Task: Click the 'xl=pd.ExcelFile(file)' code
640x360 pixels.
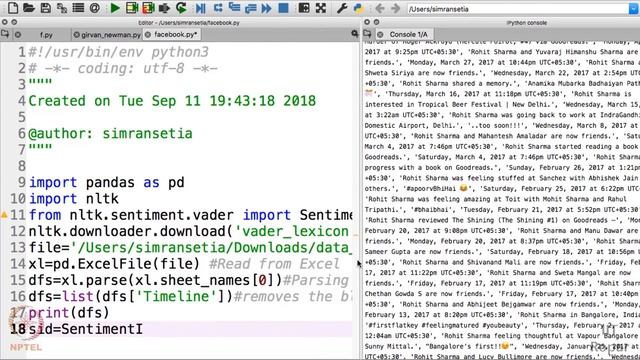Action: 114,264
